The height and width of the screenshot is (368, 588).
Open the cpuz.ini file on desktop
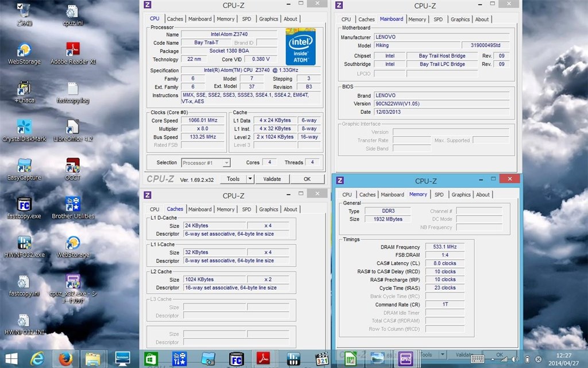[73, 15]
